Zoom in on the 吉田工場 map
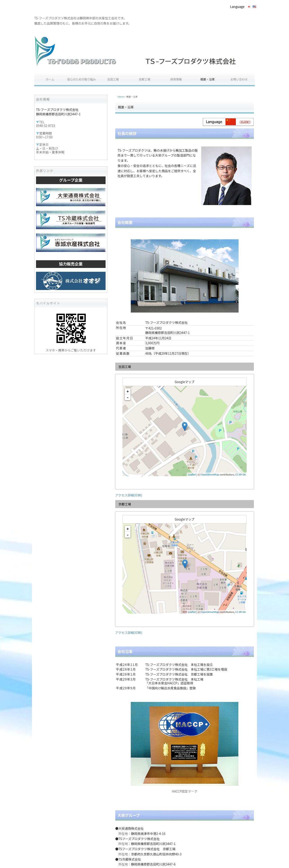Image resolution: width=289 pixels, height=868 pixels. point(128,391)
